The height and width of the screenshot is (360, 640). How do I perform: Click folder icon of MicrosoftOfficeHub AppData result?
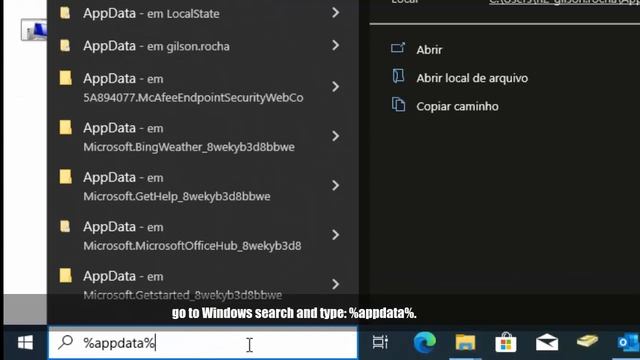click(65, 226)
